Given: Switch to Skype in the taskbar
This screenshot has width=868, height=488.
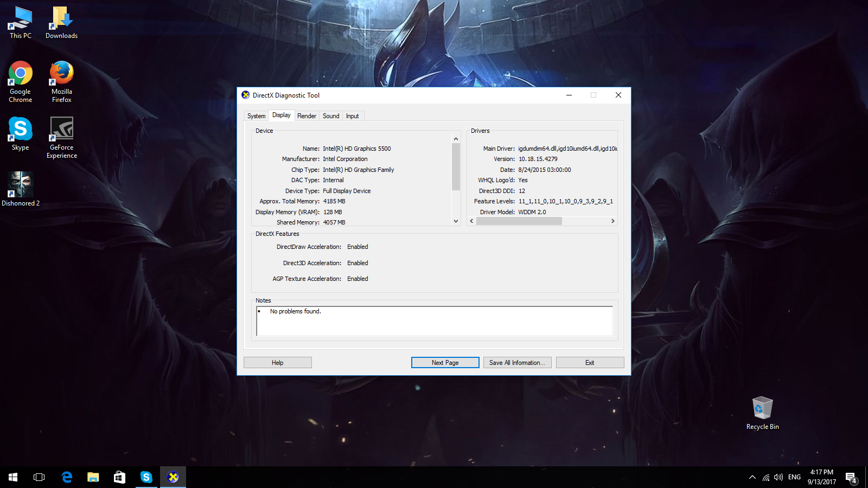Looking at the screenshot, I should tap(146, 477).
